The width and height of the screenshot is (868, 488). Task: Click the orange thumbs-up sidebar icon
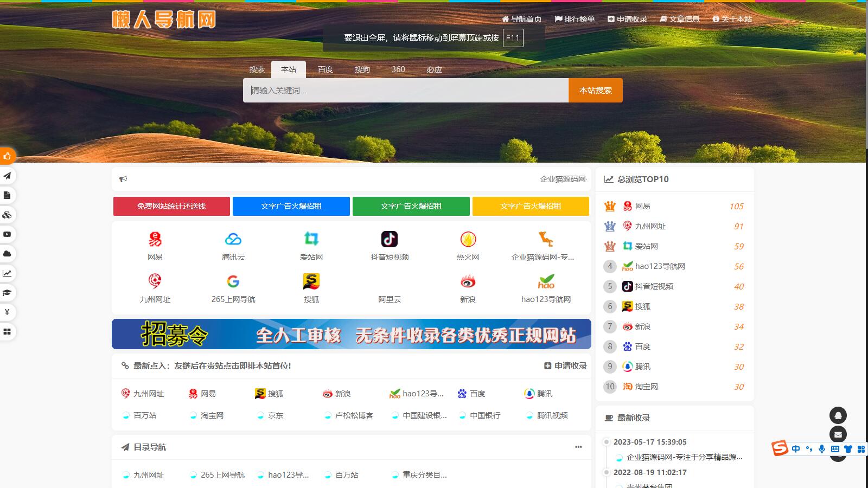tap(7, 156)
